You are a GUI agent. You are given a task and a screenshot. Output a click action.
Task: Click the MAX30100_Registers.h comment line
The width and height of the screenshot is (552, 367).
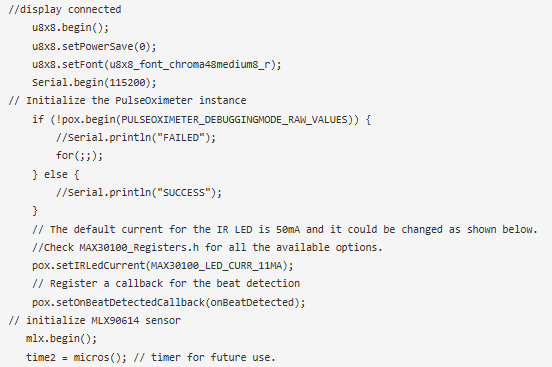[x=207, y=247]
